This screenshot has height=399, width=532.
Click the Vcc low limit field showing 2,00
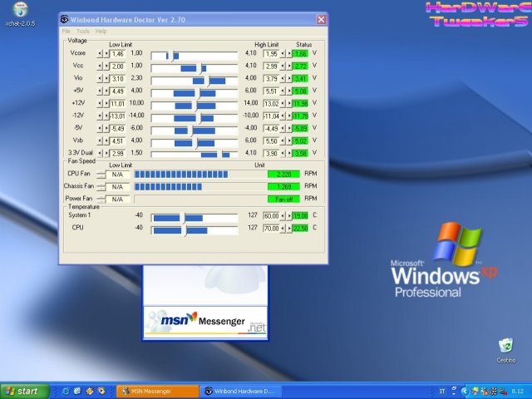point(118,66)
